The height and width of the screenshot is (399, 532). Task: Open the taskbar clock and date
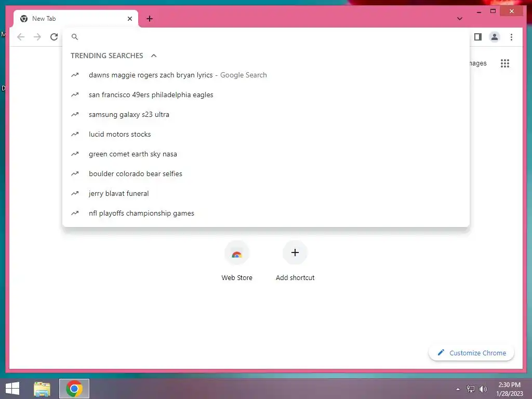509,389
